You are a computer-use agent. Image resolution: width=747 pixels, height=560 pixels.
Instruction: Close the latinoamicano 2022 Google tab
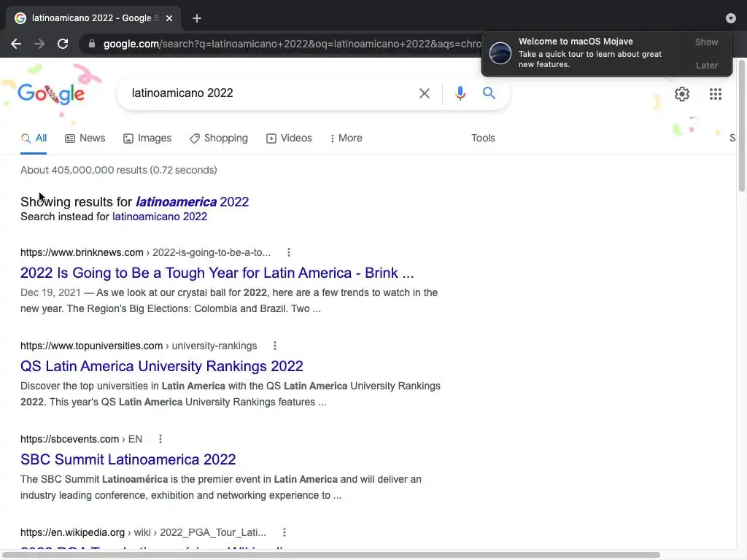pyautogui.click(x=169, y=18)
